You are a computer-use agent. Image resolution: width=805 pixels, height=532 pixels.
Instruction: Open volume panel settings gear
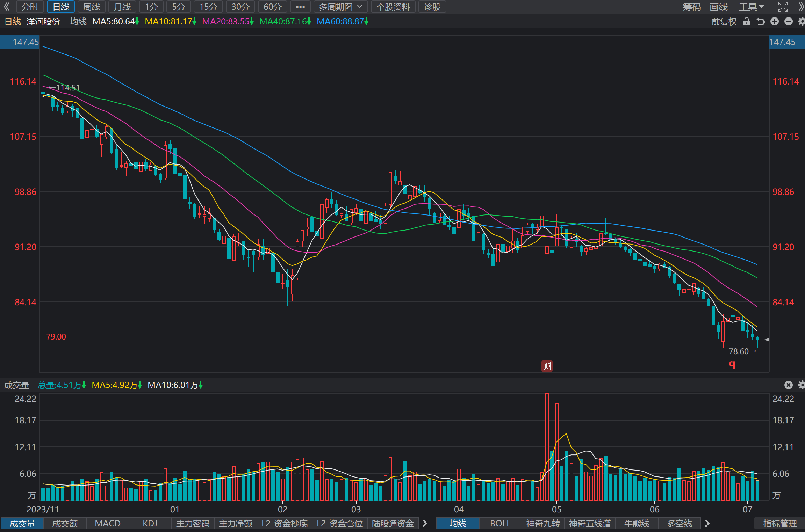click(x=801, y=385)
